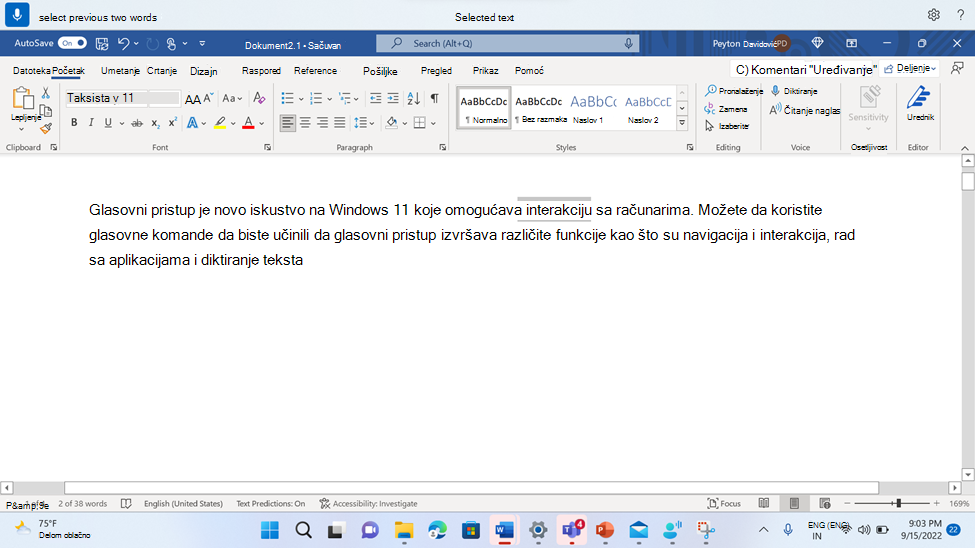975x548 pixels.
Task: Click Pronalaženje find button
Action: click(734, 91)
